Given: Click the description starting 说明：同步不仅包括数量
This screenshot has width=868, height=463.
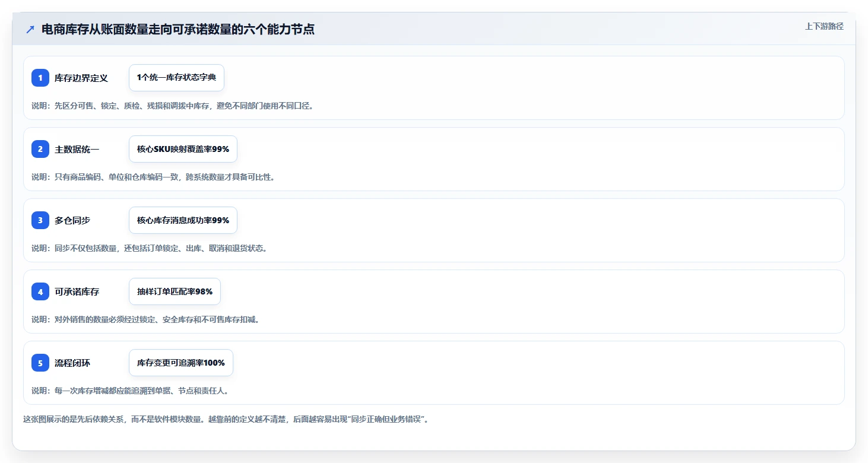Looking at the screenshot, I should click(150, 248).
